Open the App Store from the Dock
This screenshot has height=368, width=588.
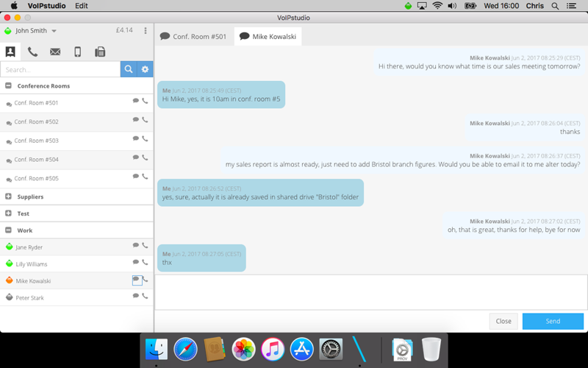pyautogui.click(x=301, y=349)
